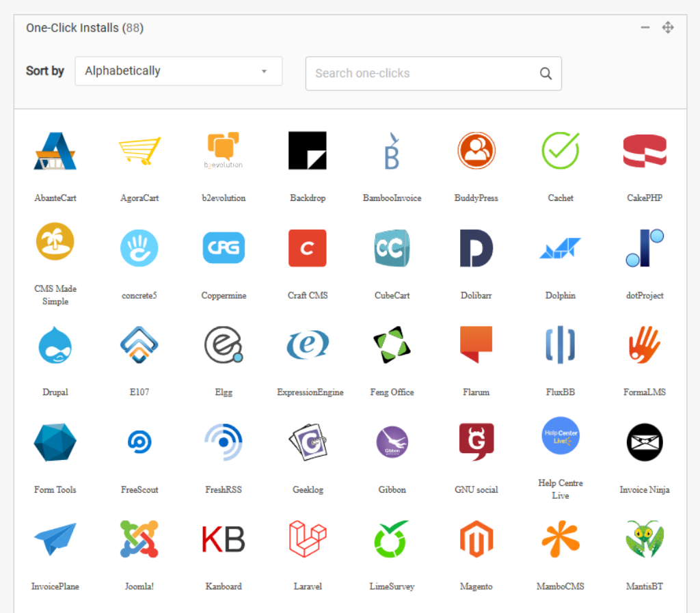Image resolution: width=700 pixels, height=613 pixels.
Task: Select the FluxBB icon
Action: coord(561,345)
